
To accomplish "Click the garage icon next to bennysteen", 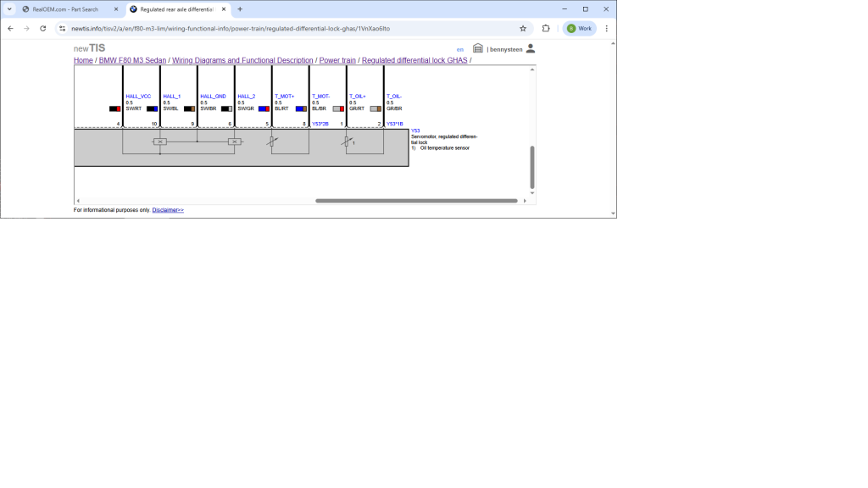I will tap(478, 49).
